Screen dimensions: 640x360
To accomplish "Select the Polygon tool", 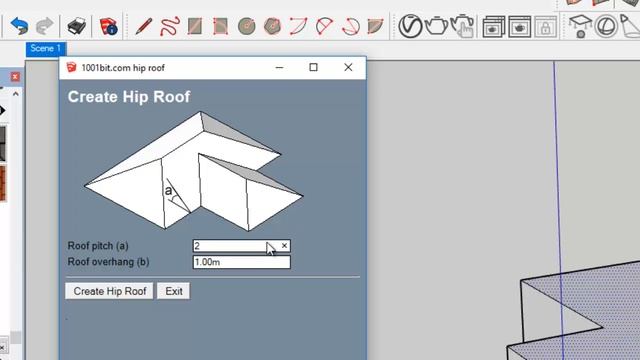I will 272,27.
